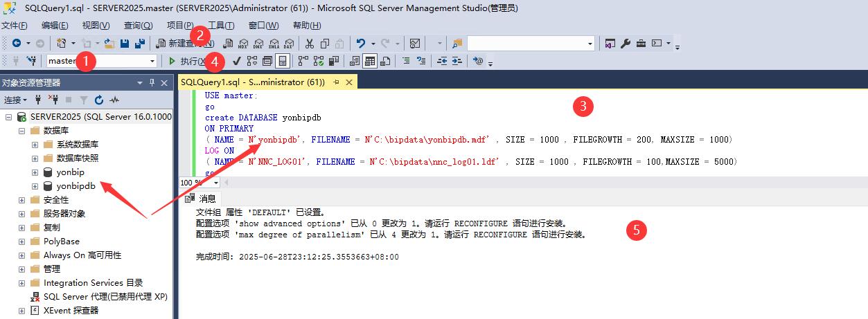Image resolution: width=868 pixels, height=319 pixels.
Task: Toggle results to text mode
Action: 355,61
